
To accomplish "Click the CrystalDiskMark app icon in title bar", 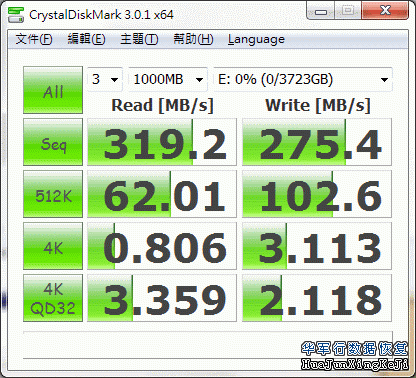I will 16,15.
